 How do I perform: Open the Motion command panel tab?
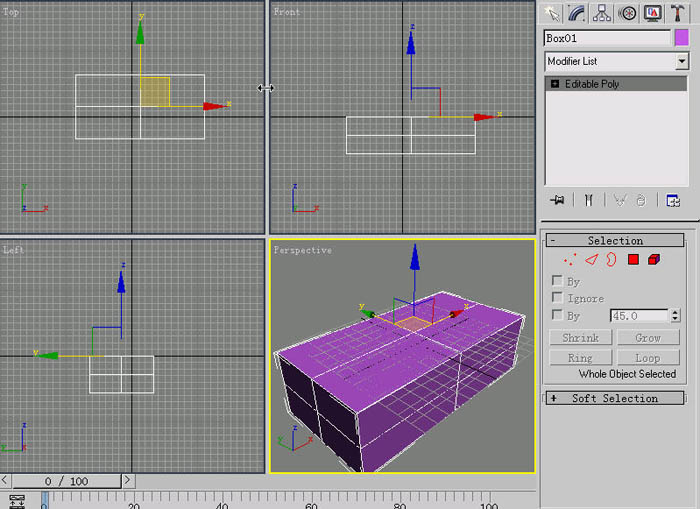(627, 13)
